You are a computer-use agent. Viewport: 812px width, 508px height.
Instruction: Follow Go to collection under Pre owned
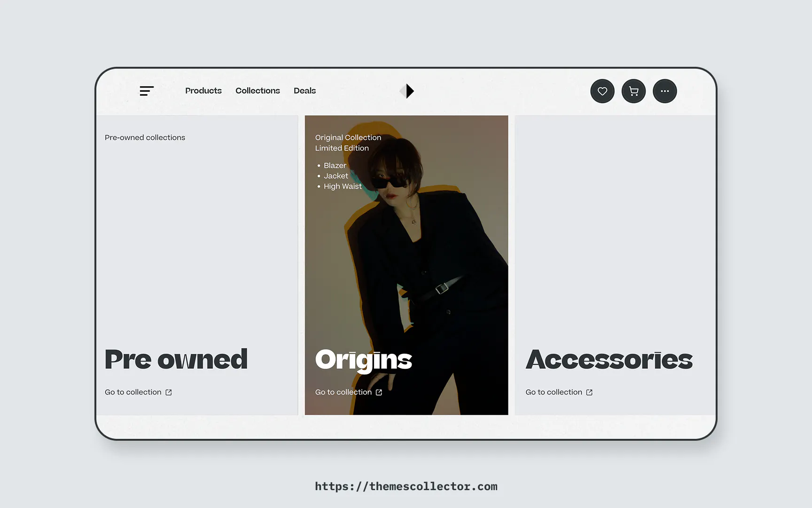[x=133, y=392]
